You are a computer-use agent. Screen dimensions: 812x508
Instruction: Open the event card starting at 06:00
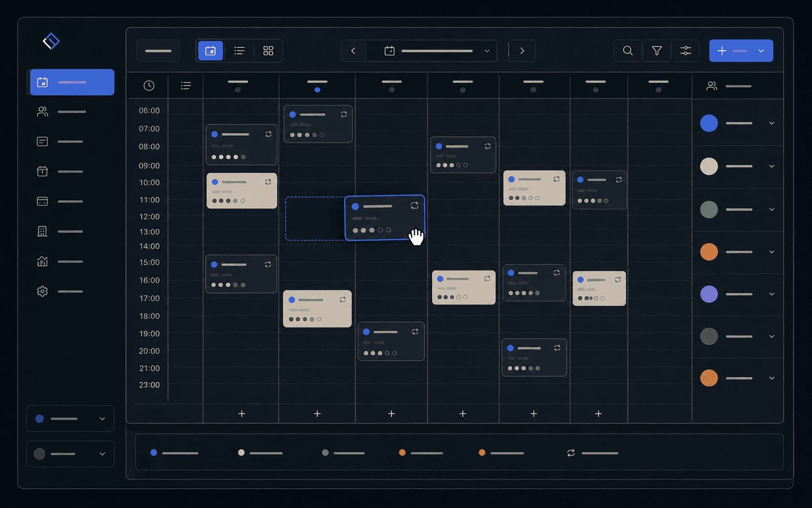pos(318,124)
